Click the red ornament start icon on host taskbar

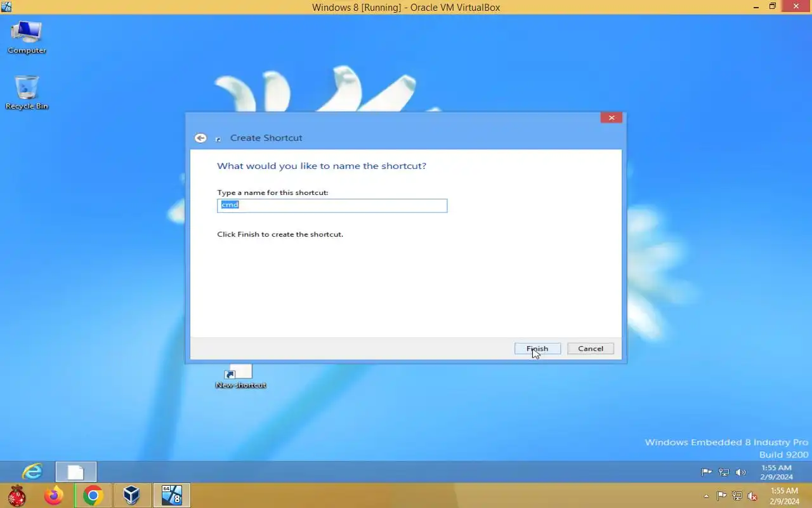coord(17,495)
